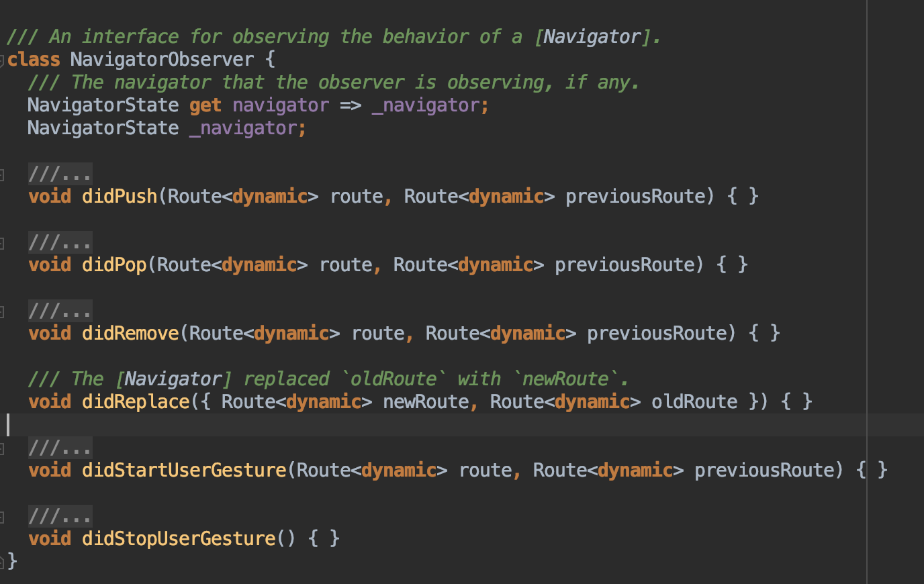Click NavigatorState type on the getter line
The image size is (924, 584).
tap(103, 105)
